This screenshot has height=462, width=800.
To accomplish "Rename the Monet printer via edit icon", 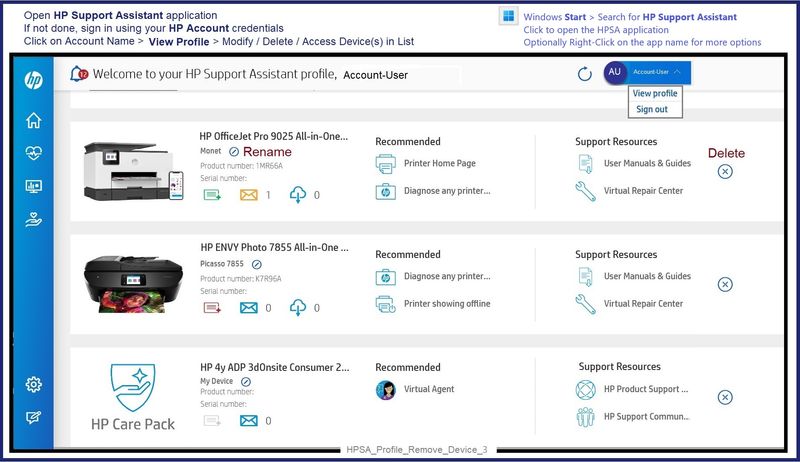I will [x=234, y=151].
